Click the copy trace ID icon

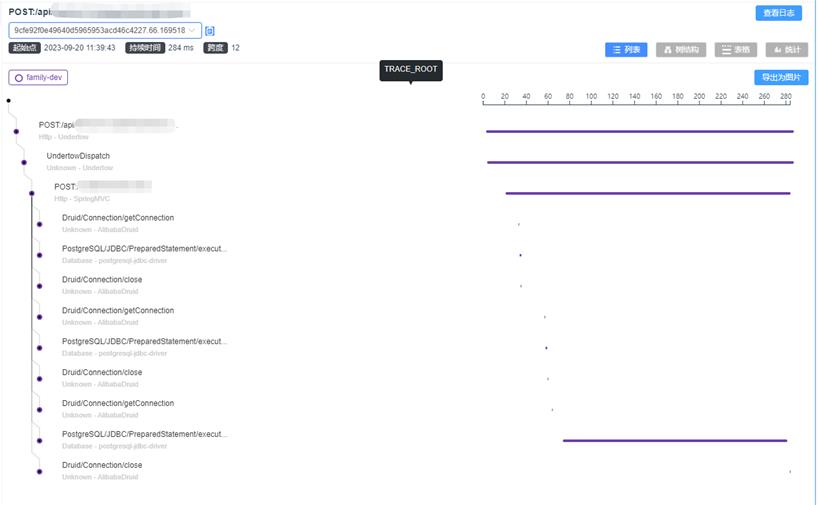pos(210,31)
